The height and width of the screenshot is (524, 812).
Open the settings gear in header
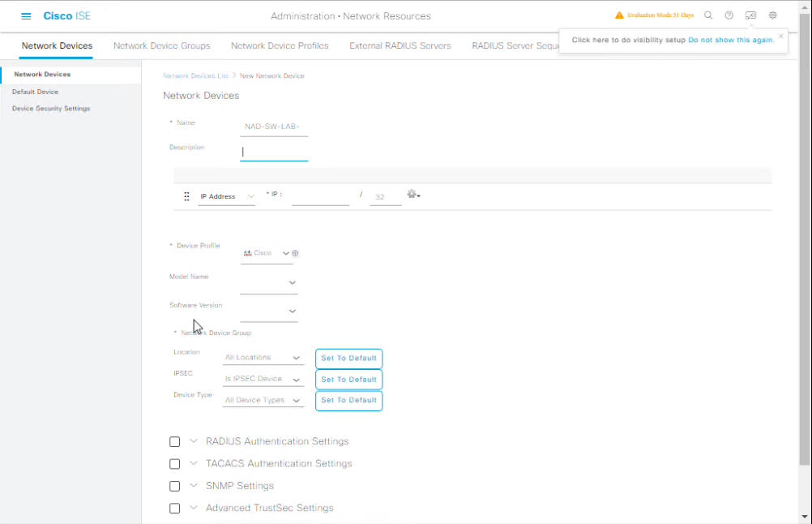tap(772, 15)
